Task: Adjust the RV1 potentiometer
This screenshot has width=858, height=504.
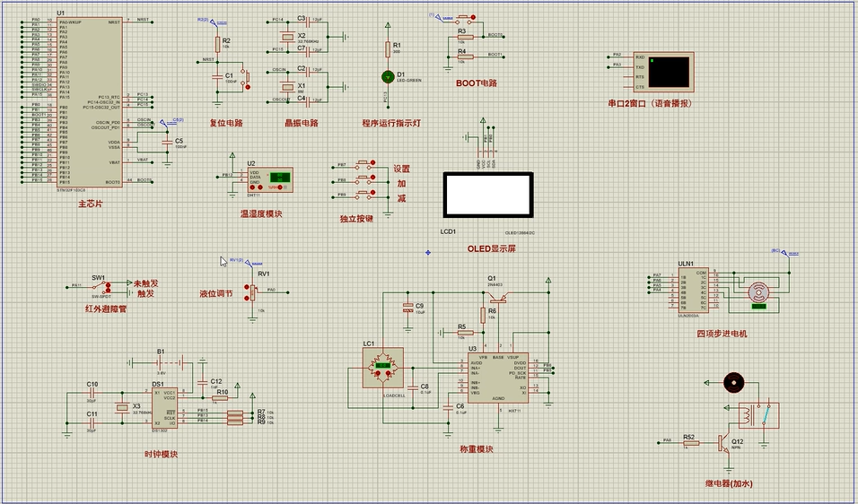Action: (254, 292)
